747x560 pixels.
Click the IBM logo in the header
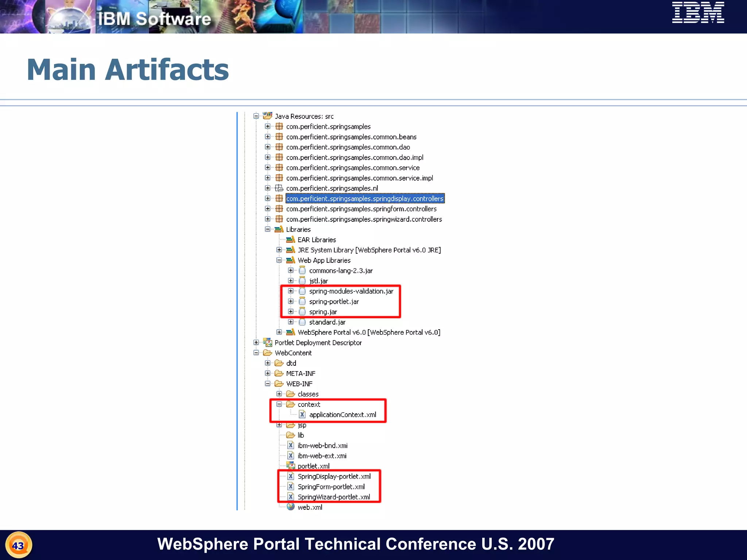point(698,13)
